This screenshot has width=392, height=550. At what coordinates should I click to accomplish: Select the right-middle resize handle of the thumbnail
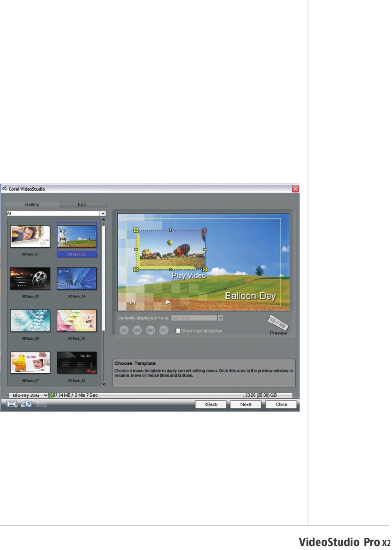click(205, 250)
